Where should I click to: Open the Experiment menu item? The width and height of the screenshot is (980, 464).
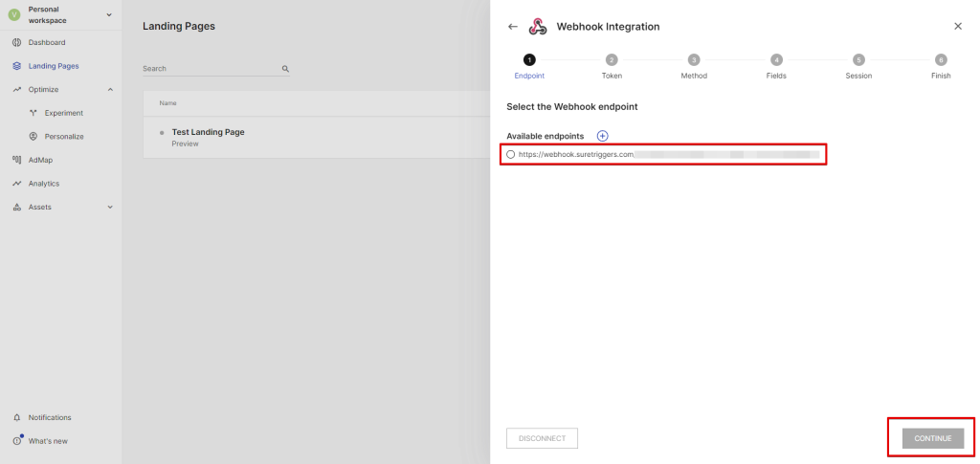(x=63, y=113)
